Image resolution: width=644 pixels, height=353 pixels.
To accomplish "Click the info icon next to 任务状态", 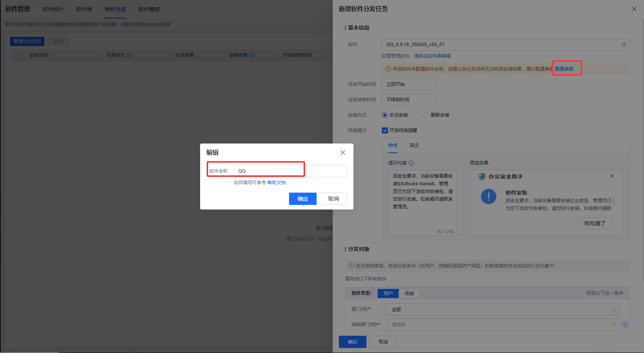I will point(130,55).
